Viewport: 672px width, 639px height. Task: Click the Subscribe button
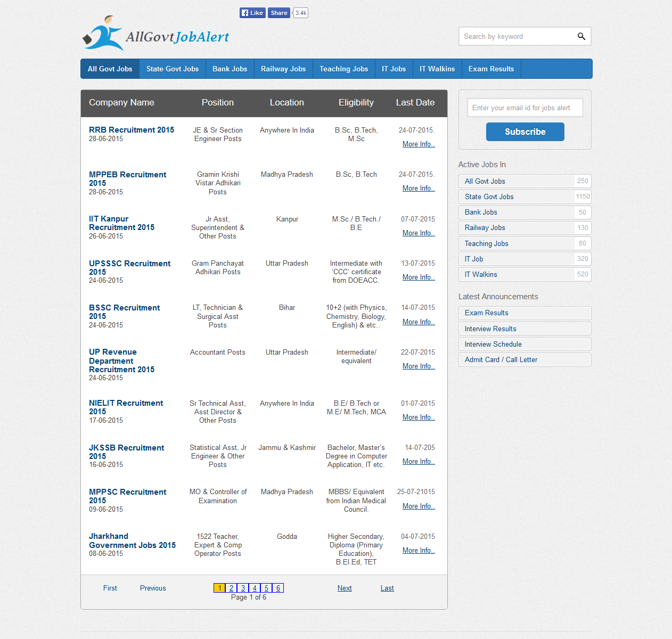(525, 132)
